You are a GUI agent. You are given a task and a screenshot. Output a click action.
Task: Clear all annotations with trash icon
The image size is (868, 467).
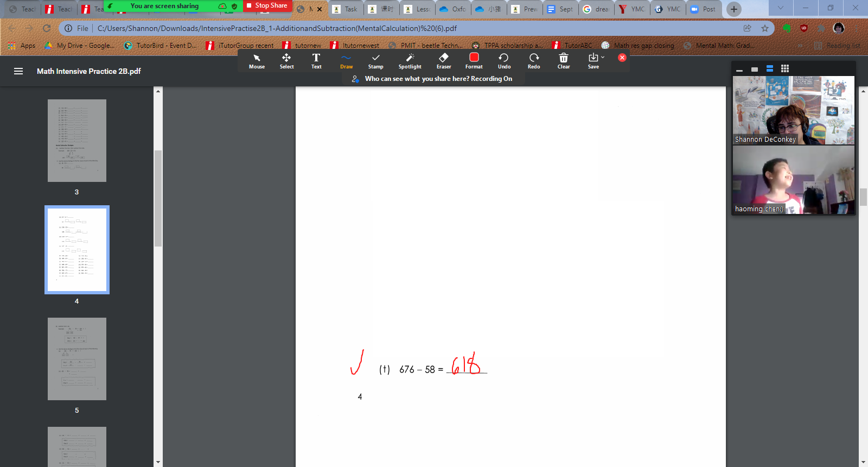coord(564,61)
